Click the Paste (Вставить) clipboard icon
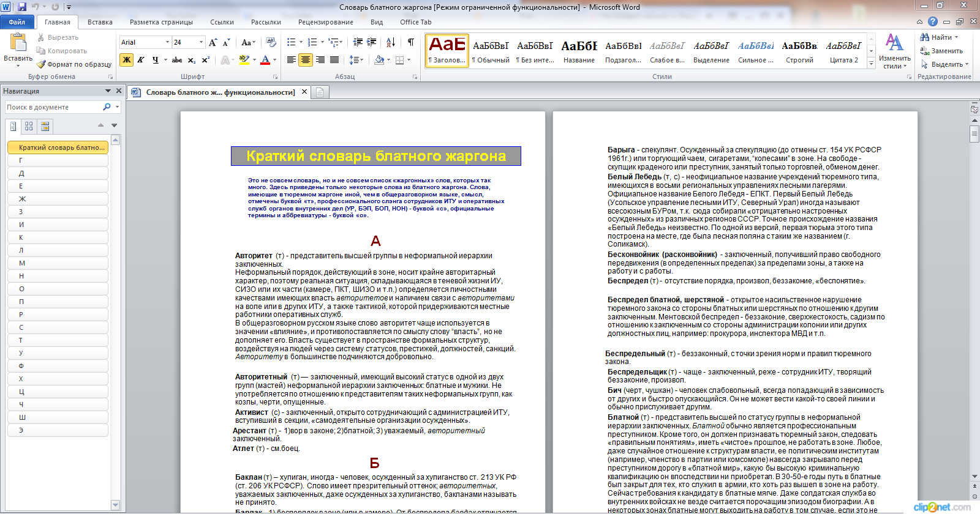The height and width of the screenshot is (514, 980). pyautogui.click(x=18, y=43)
